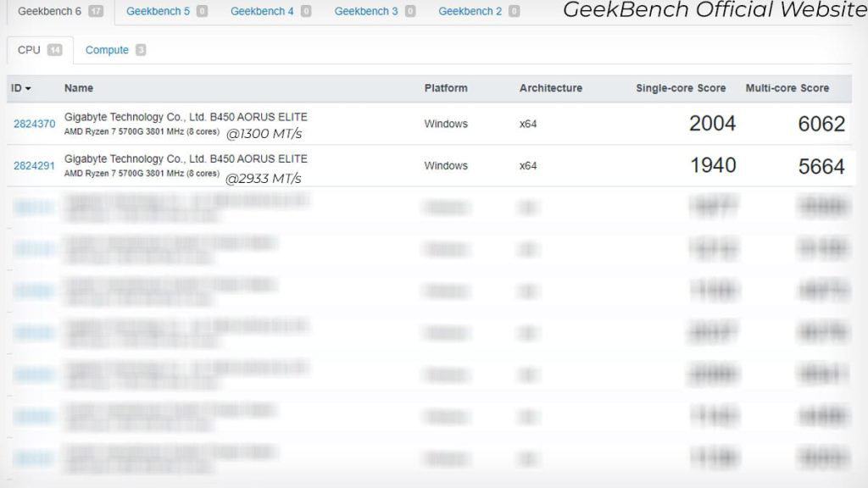The width and height of the screenshot is (868, 488).
Task: Click the Name column header
Action: [79, 88]
